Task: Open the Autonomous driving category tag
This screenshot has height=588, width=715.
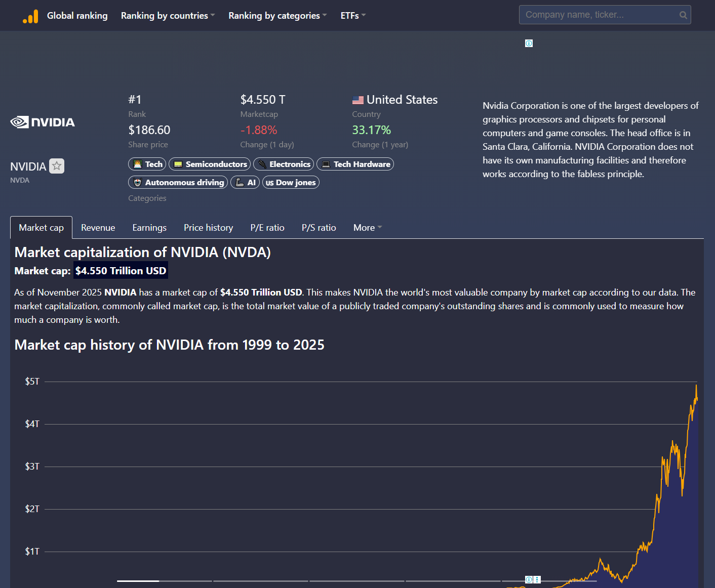Action: pos(178,183)
